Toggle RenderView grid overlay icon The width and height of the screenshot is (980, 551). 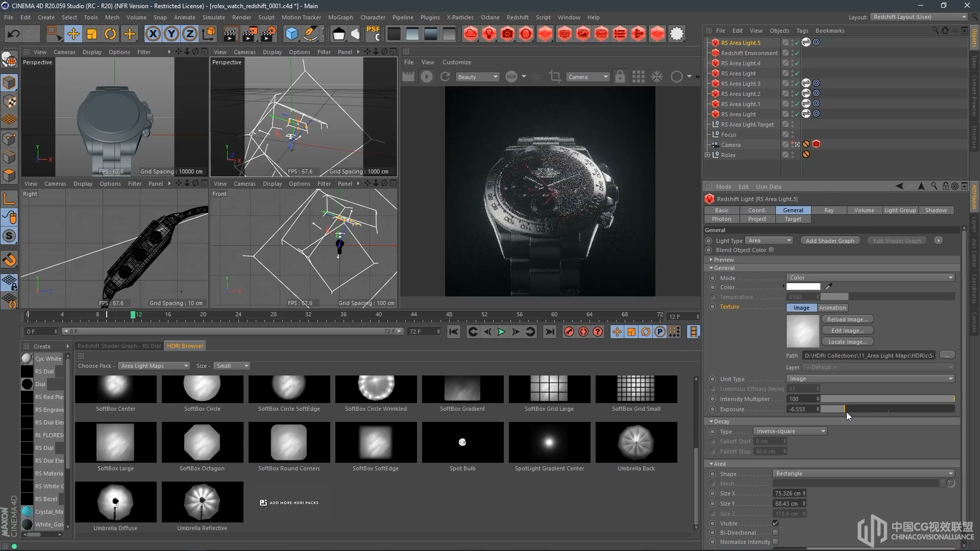click(x=638, y=77)
